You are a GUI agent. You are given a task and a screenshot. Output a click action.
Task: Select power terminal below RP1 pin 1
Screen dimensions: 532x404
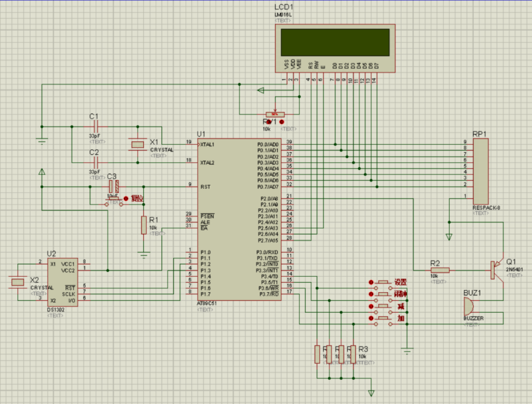click(x=449, y=237)
